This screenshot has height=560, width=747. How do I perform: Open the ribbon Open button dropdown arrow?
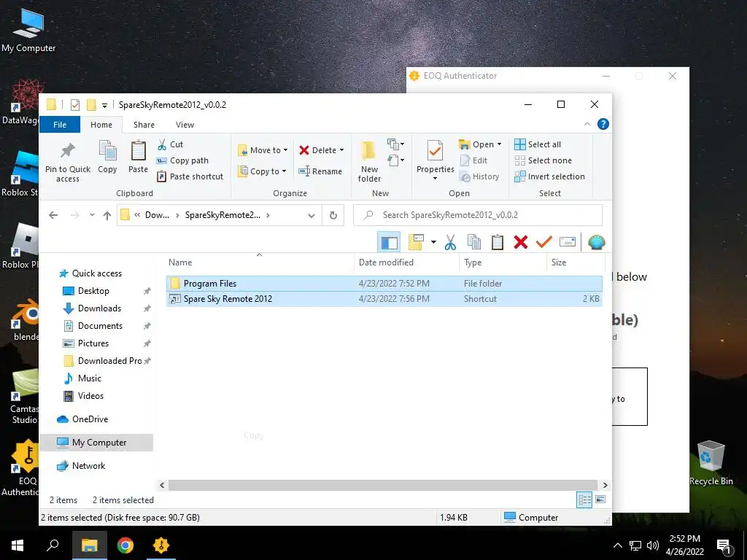tap(499, 144)
